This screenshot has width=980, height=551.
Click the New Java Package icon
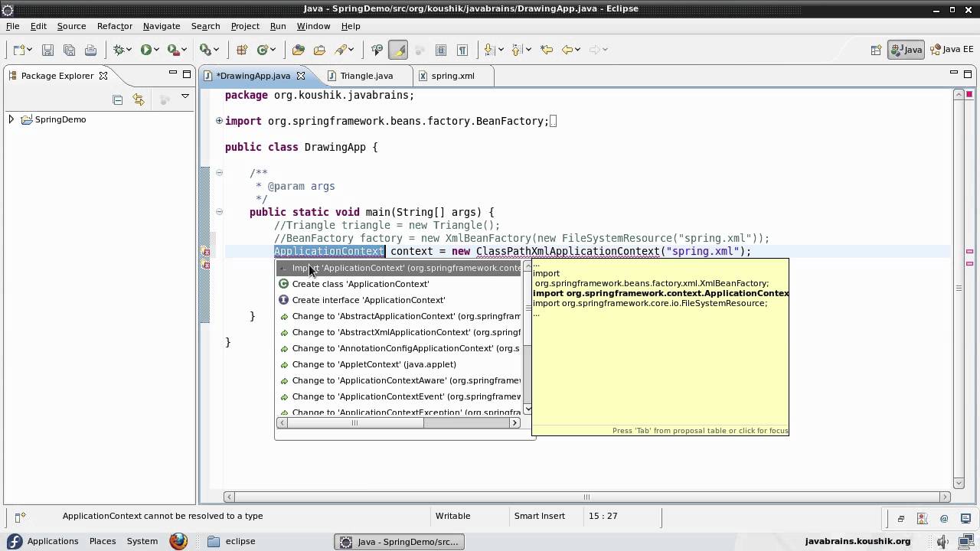(x=242, y=50)
